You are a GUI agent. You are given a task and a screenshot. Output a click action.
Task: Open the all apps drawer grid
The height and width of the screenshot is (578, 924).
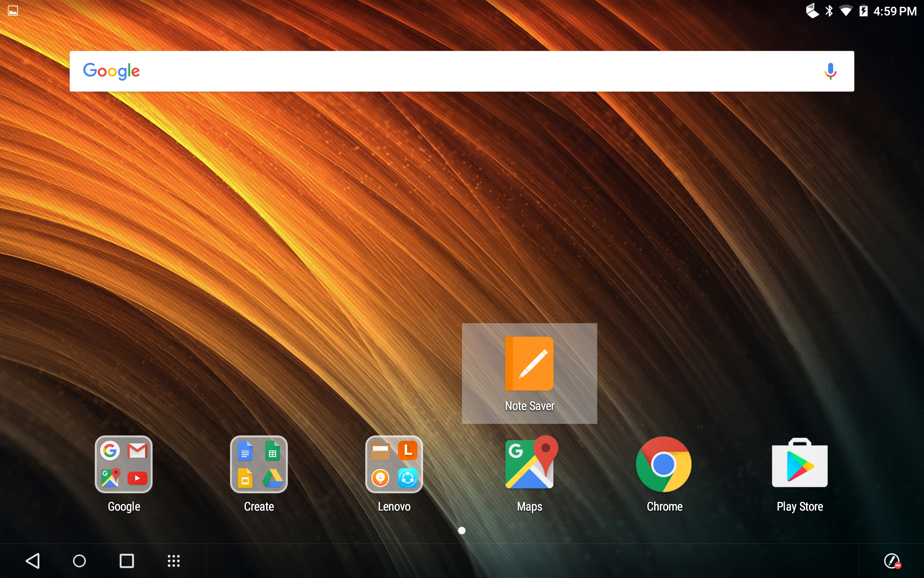pos(174,561)
